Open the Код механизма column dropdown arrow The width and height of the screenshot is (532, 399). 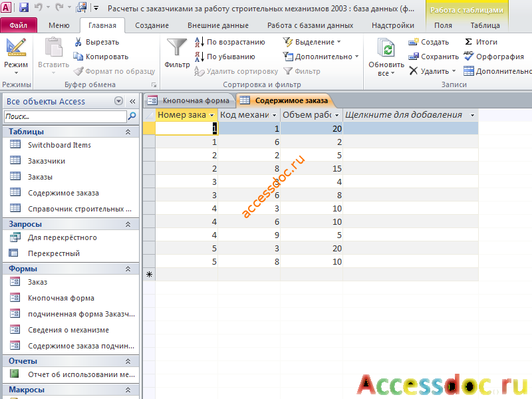(275, 115)
